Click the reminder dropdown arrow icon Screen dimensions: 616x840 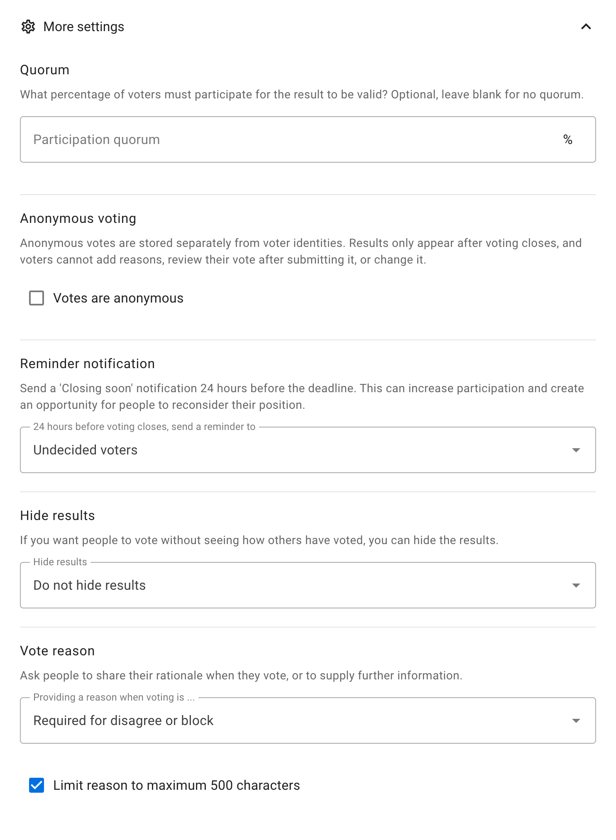coord(576,450)
